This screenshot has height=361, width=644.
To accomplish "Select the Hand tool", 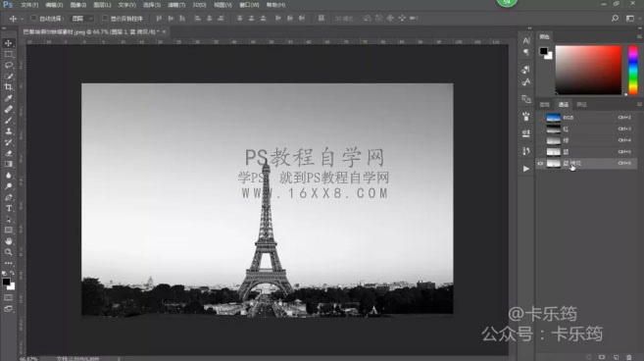I will pos(8,241).
